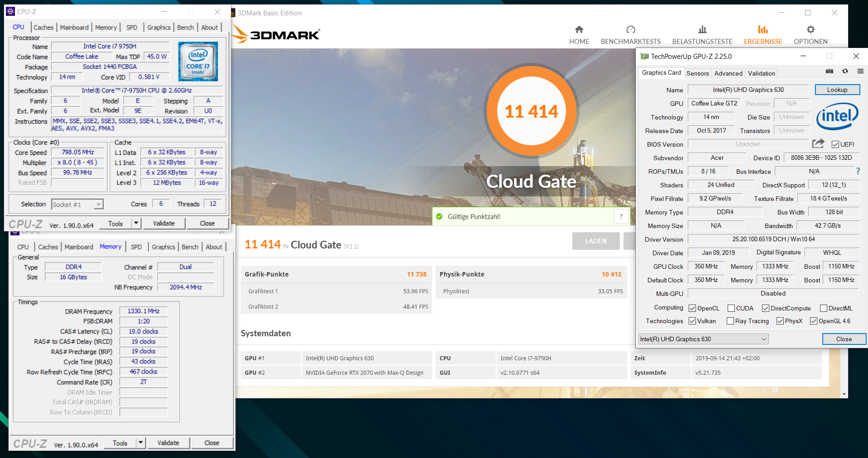Open Advanced tab in GPU-Z
This screenshot has height=458, width=868.
pos(728,73)
